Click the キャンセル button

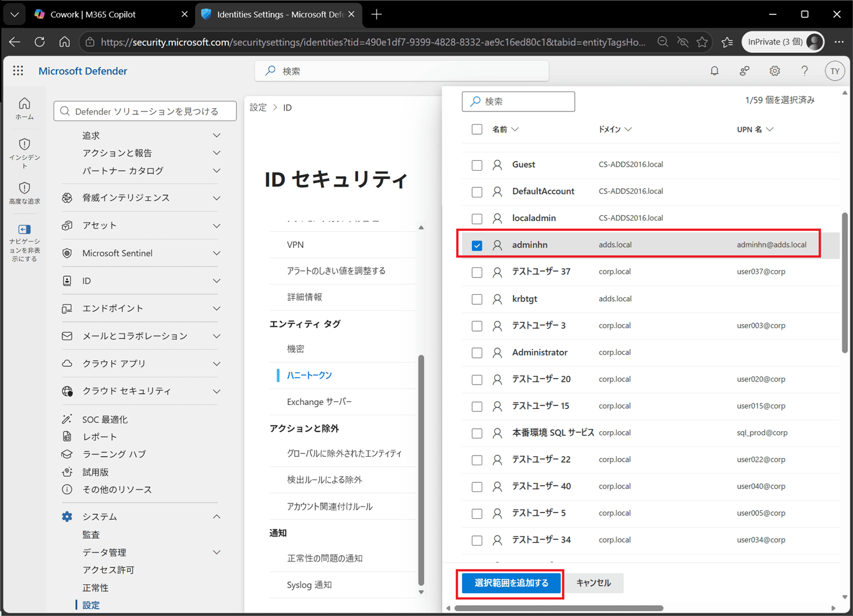(594, 583)
